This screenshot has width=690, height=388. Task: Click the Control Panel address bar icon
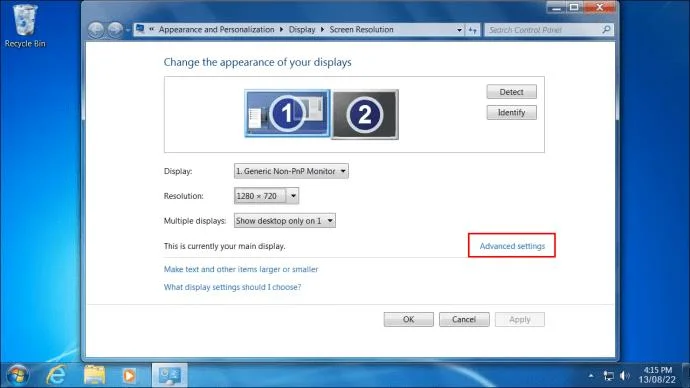[x=140, y=29]
